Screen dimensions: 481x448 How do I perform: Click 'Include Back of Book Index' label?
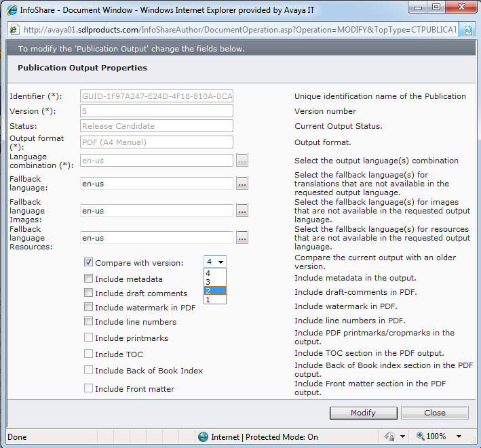[x=149, y=371]
